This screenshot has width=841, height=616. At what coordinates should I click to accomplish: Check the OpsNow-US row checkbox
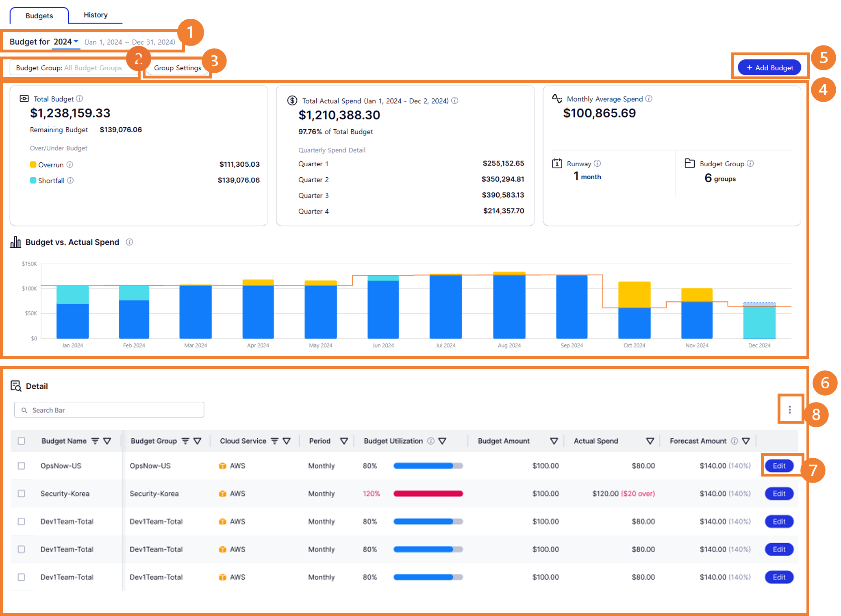(22, 466)
